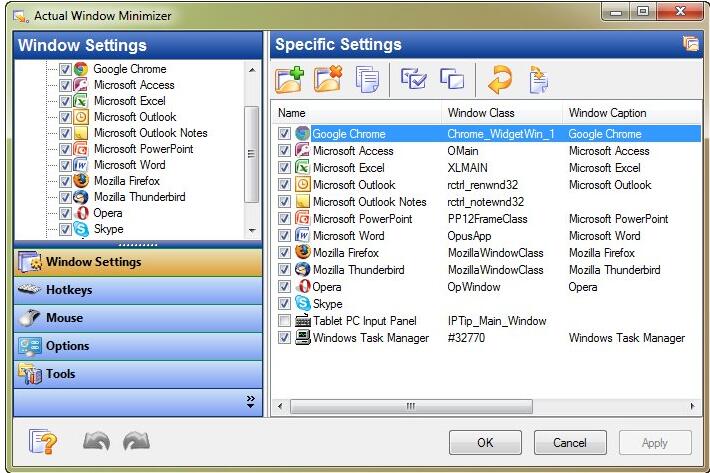710x473 pixels.
Task: Open help via the question mark icon
Action: click(43, 442)
